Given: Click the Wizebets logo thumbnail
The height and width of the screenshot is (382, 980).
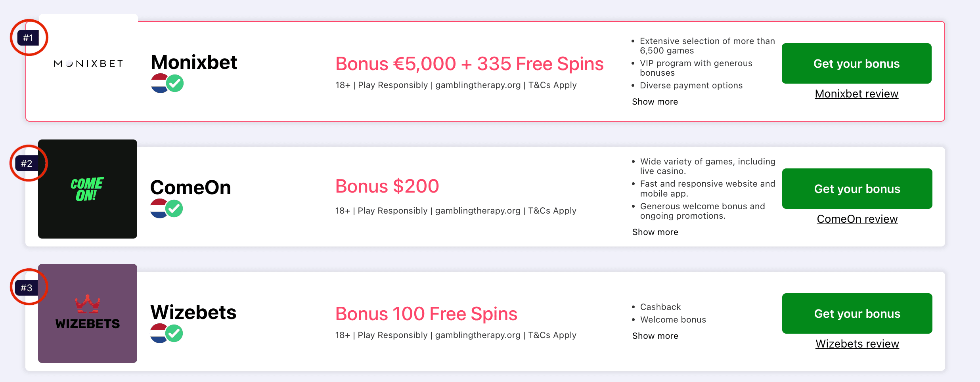Looking at the screenshot, I should coord(88,313).
